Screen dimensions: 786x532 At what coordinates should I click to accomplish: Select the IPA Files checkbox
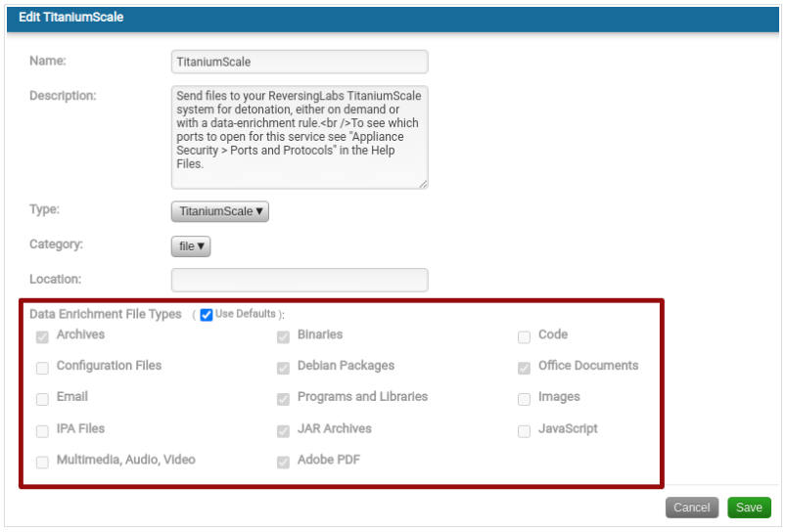pos(42,430)
